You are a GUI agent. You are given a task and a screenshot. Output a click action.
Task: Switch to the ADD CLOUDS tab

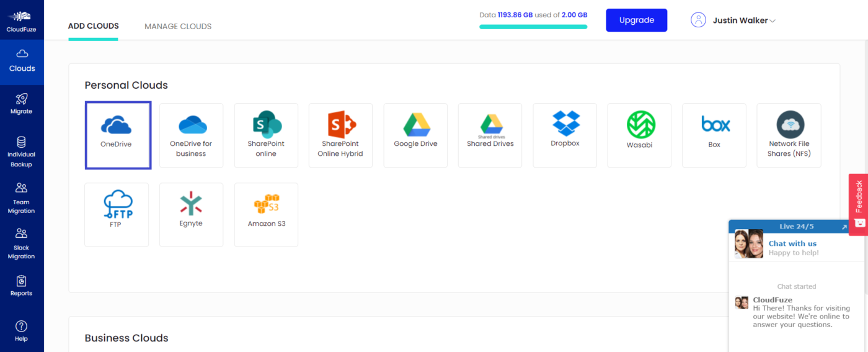point(94,26)
